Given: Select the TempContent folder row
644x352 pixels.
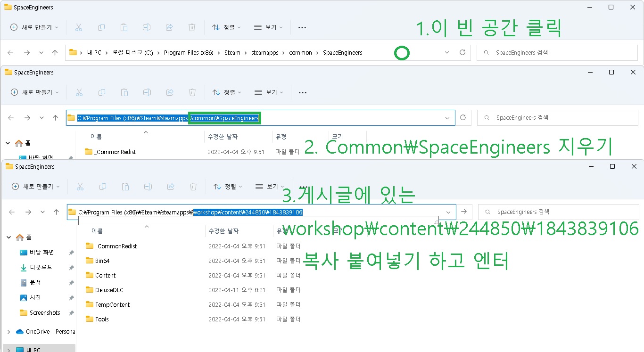Looking at the screenshot, I should pyautogui.click(x=193, y=304).
